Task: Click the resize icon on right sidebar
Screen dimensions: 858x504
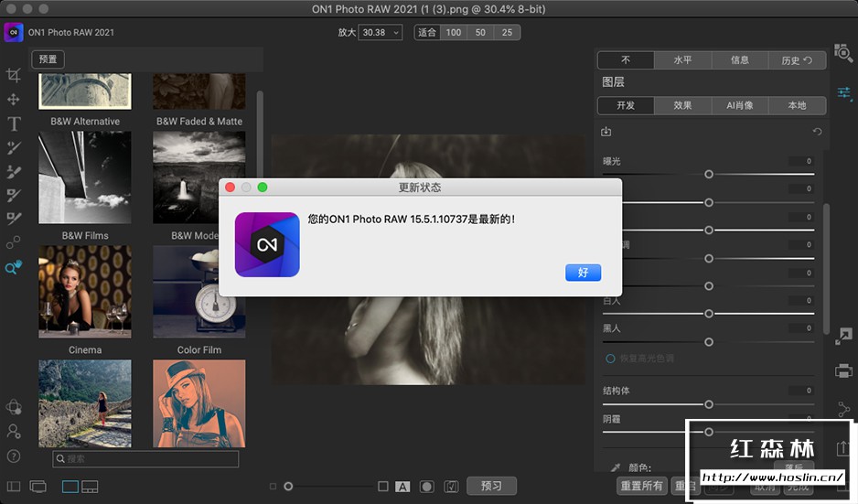Action: [843, 337]
